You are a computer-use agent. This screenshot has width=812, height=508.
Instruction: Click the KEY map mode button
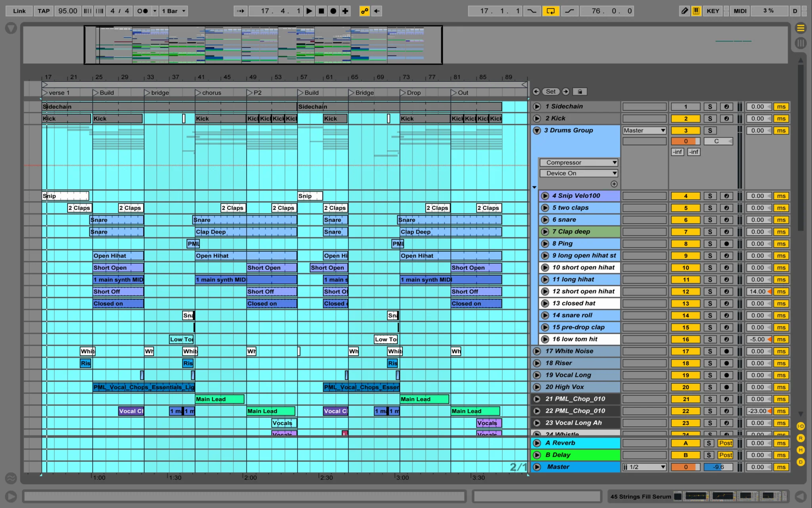click(713, 11)
